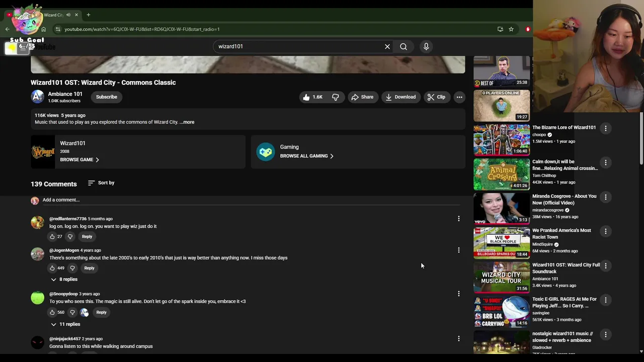
Task: View site information icon in address bar
Action: coord(58,29)
